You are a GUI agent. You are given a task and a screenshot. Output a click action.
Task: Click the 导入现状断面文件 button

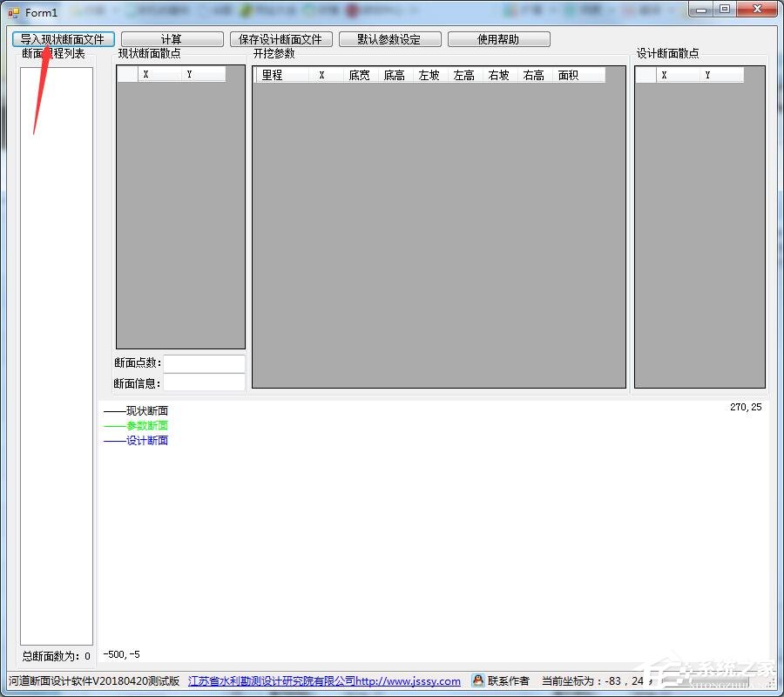[64, 39]
